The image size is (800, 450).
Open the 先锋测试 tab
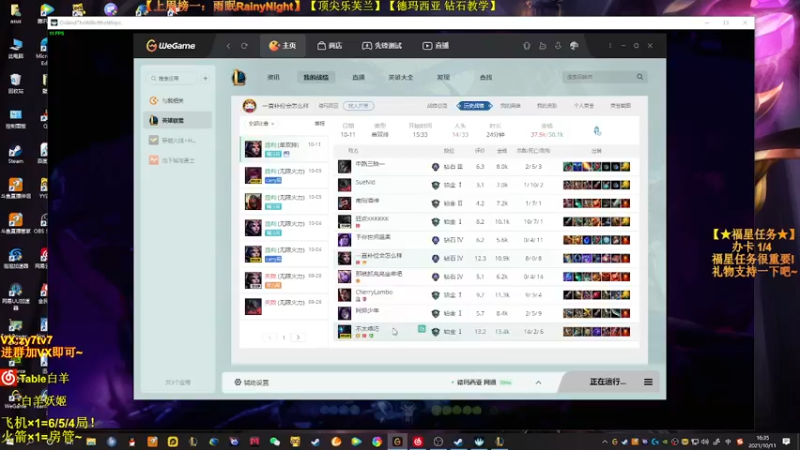point(382,46)
